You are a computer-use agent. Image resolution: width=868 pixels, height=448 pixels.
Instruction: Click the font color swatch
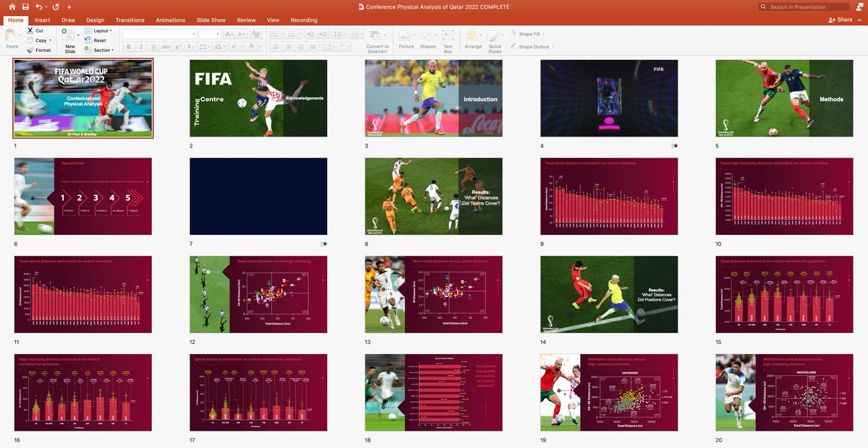point(251,47)
